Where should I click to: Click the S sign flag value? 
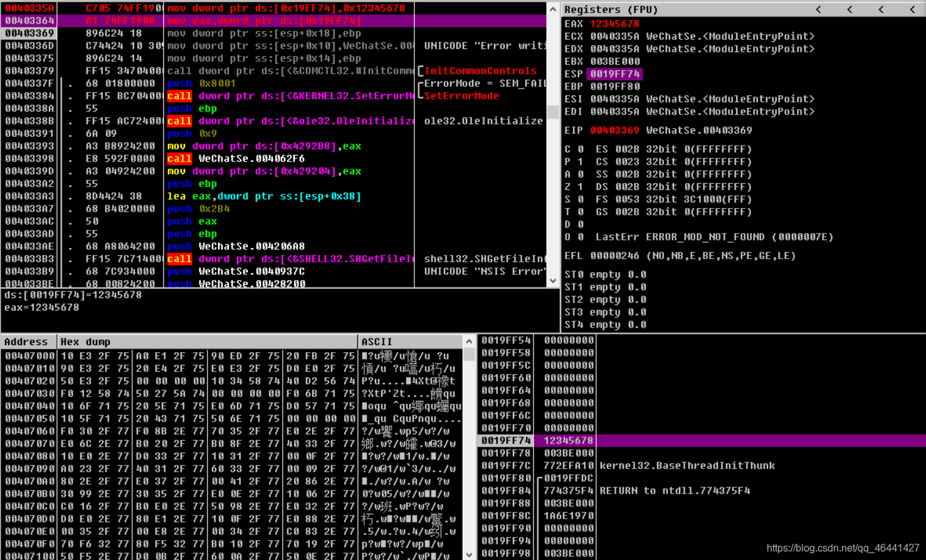click(x=581, y=199)
